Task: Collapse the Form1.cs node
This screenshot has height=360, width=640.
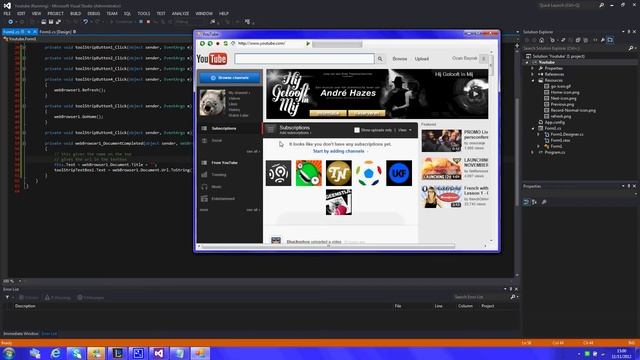Action: point(533,128)
